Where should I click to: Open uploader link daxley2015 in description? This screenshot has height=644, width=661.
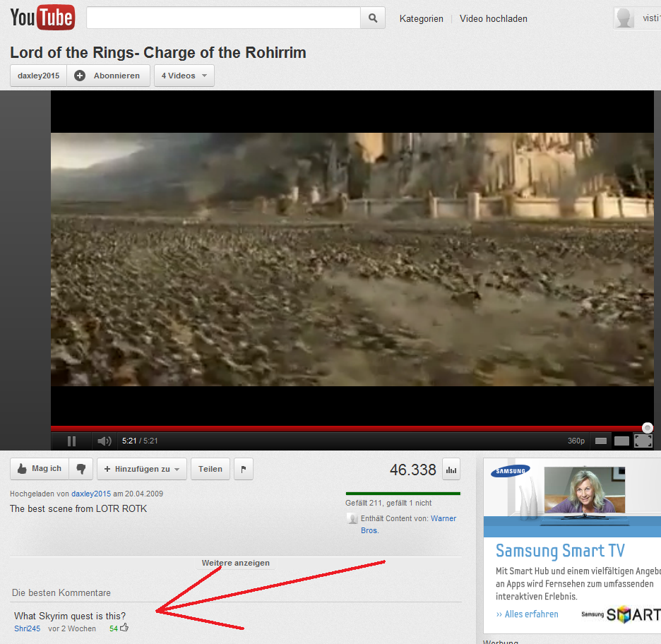(91, 494)
